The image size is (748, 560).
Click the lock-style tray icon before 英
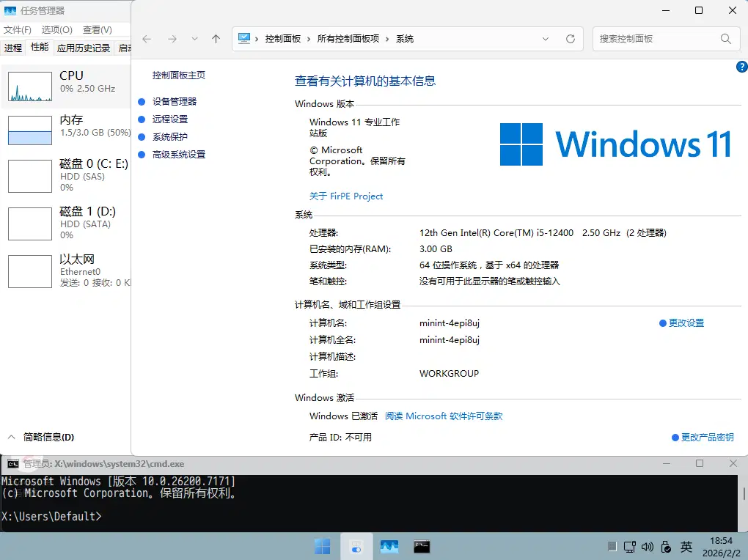(x=666, y=547)
